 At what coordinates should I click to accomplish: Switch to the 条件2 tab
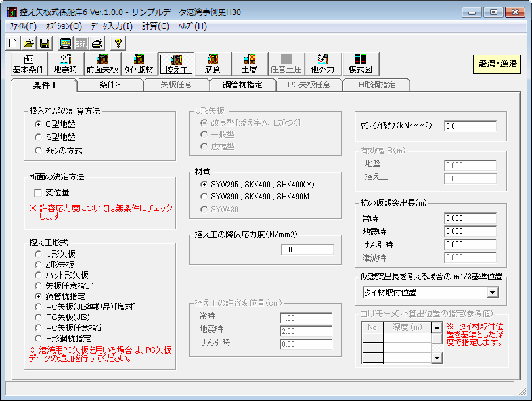(x=110, y=85)
